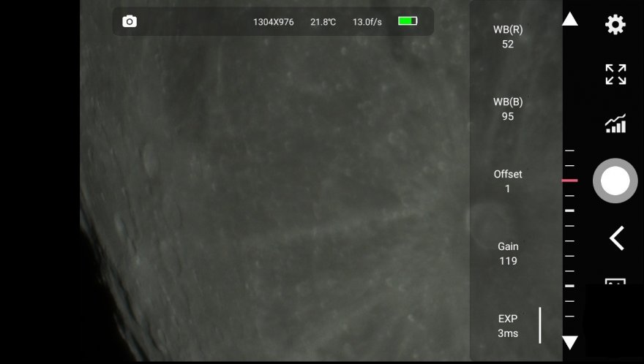Open the settings gear icon

(615, 25)
